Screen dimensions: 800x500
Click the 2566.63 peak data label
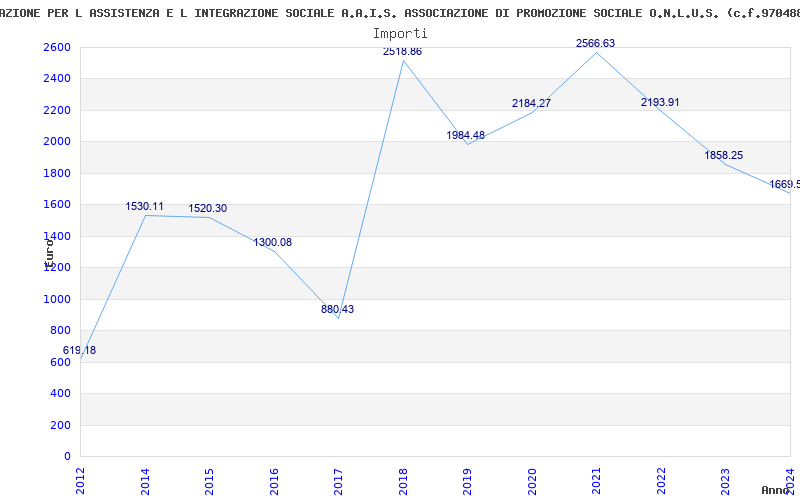595,43
